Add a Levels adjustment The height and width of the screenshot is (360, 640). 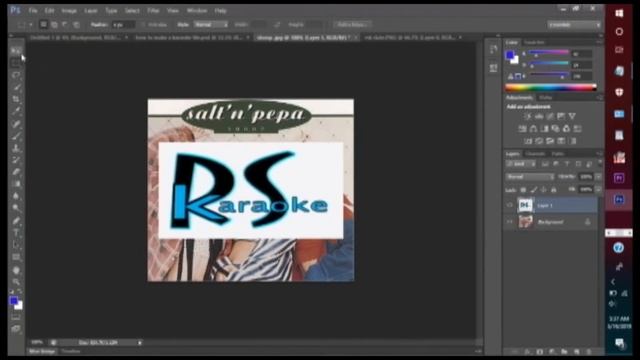(539, 116)
